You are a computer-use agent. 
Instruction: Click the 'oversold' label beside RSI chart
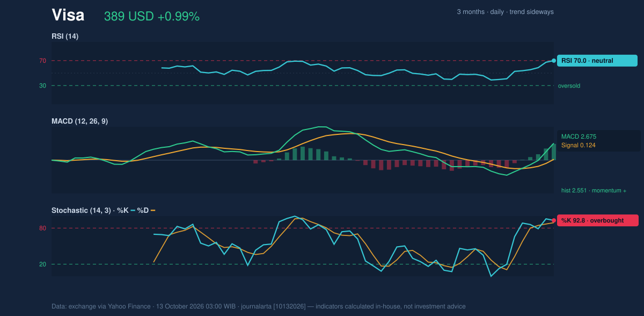coord(569,85)
